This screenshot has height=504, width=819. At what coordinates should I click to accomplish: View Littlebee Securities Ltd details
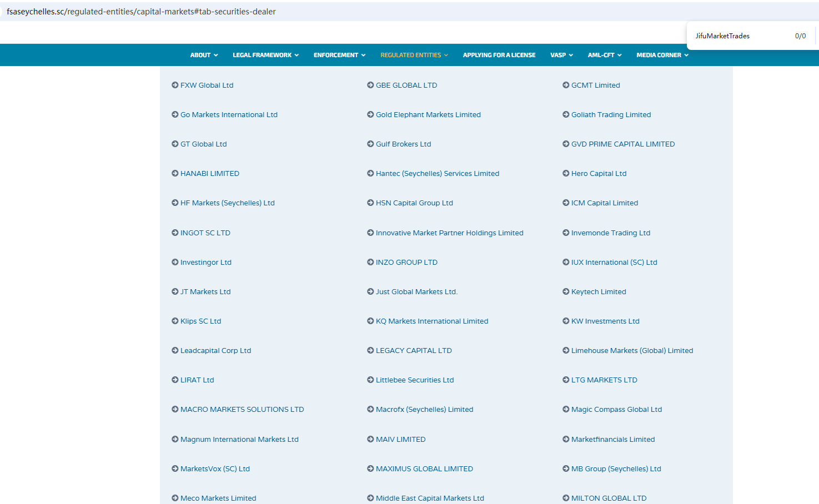[x=415, y=380]
